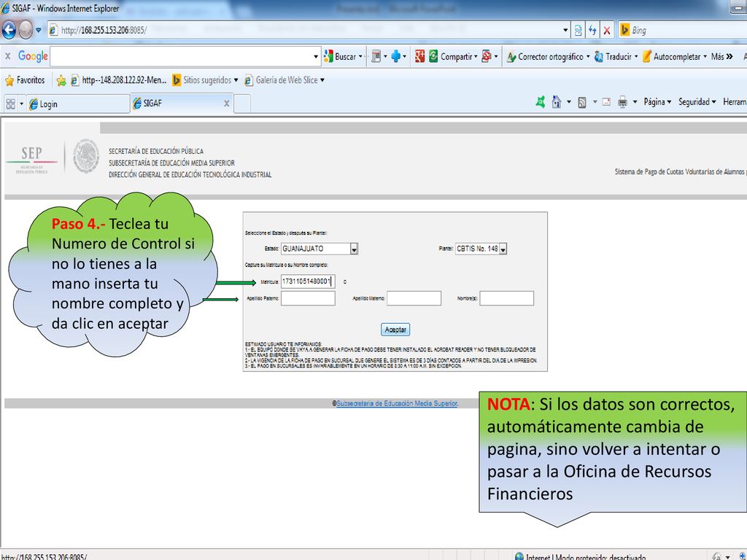Show more toolbar options with Más »
Image resolution: width=747 pixels, height=560 pixels.
pos(721,57)
